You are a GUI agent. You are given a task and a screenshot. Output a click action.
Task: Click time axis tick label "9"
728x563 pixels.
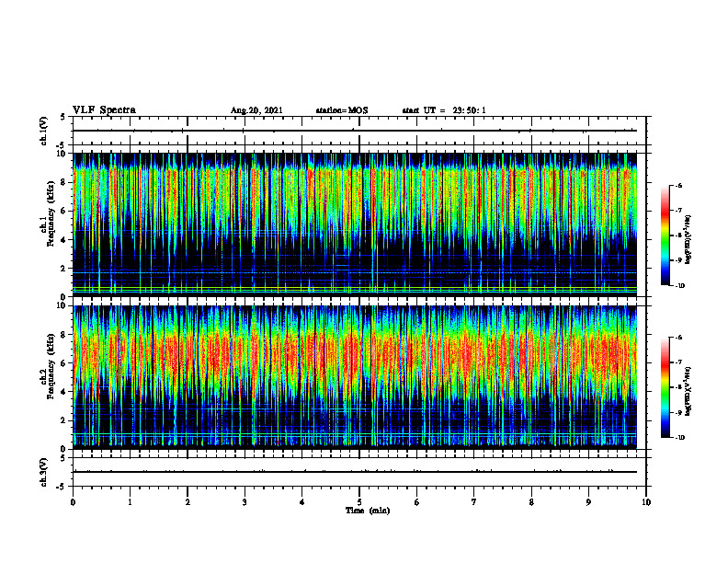click(588, 502)
